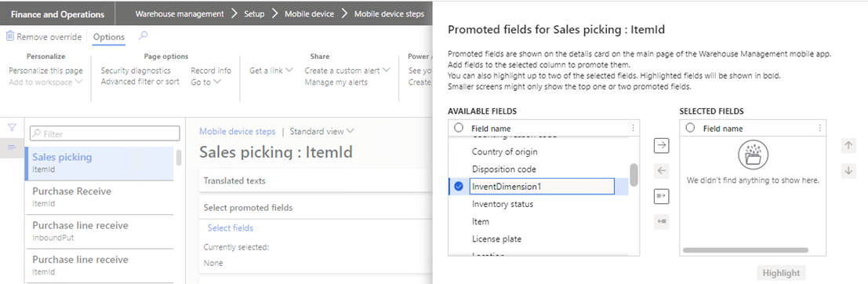868x284 pixels.
Task: Open Available fields column options menu
Action: click(x=633, y=128)
